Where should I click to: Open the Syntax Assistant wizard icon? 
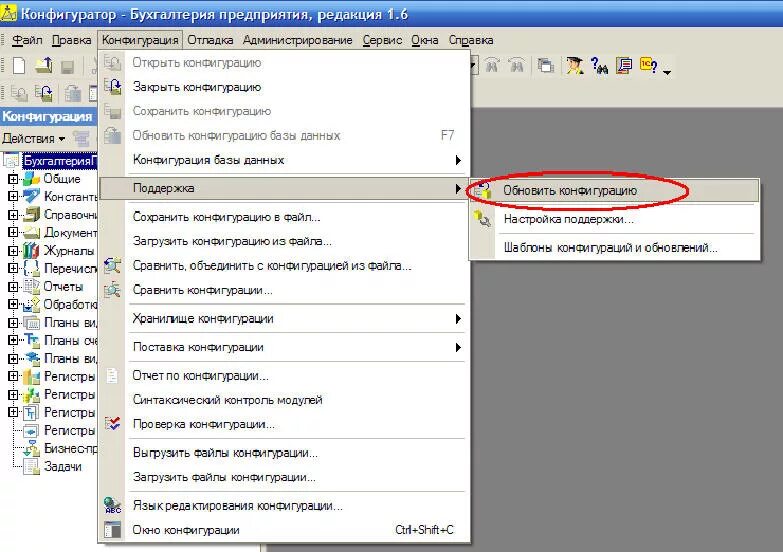click(574, 65)
